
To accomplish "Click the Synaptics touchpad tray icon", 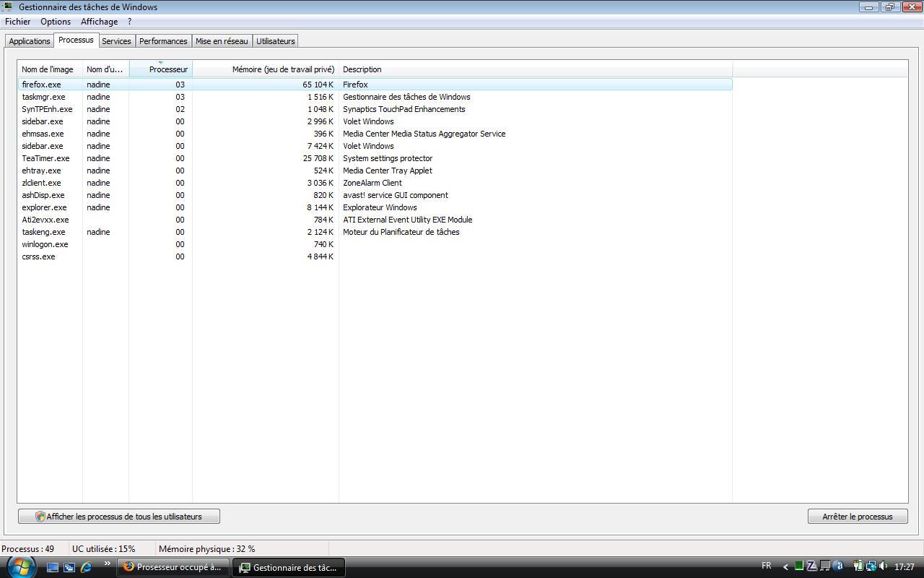I will 824,566.
